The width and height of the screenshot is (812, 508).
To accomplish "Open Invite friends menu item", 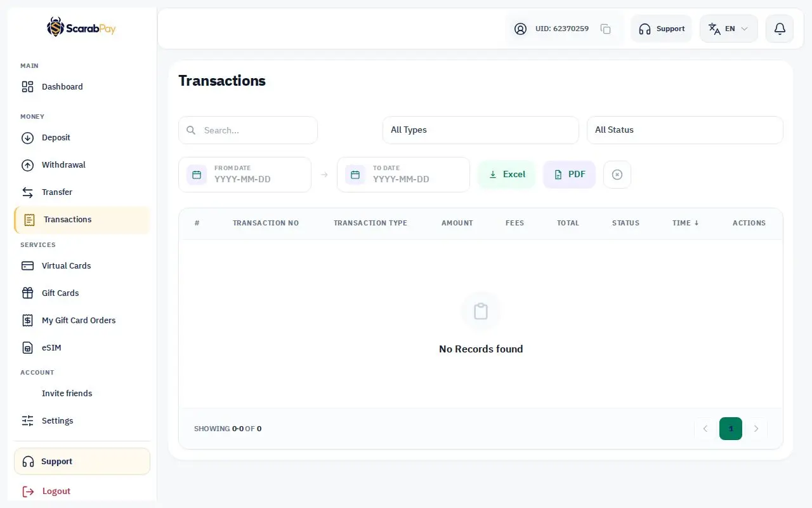I will [x=82, y=394].
